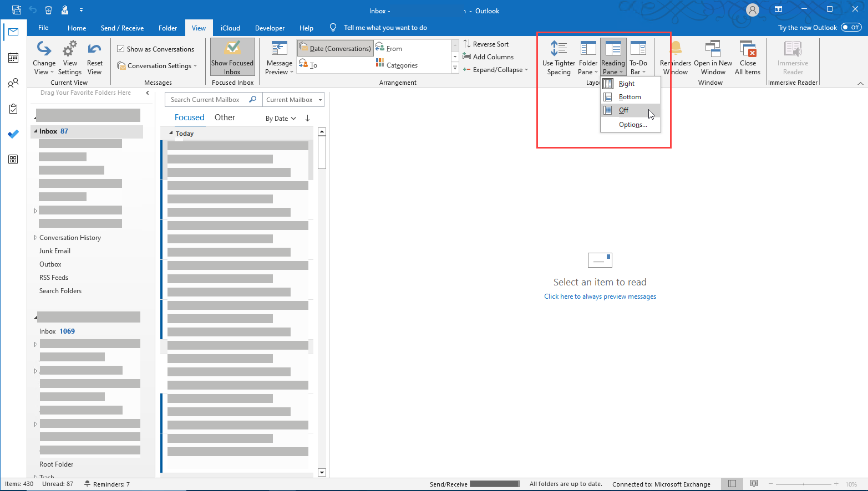Viewport: 868px width, 491px height.
Task: Click Close All Items
Action: point(748,57)
